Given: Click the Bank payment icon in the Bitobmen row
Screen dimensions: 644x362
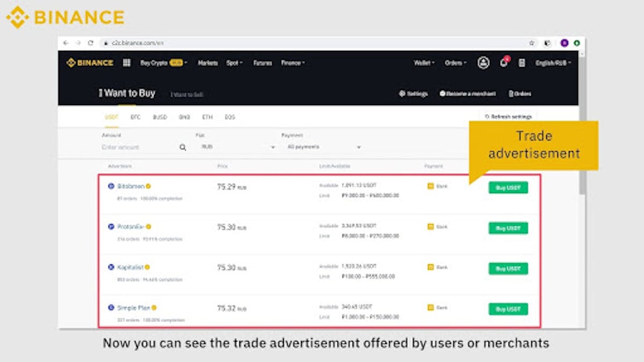Looking at the screenshot, I should 430,186.
